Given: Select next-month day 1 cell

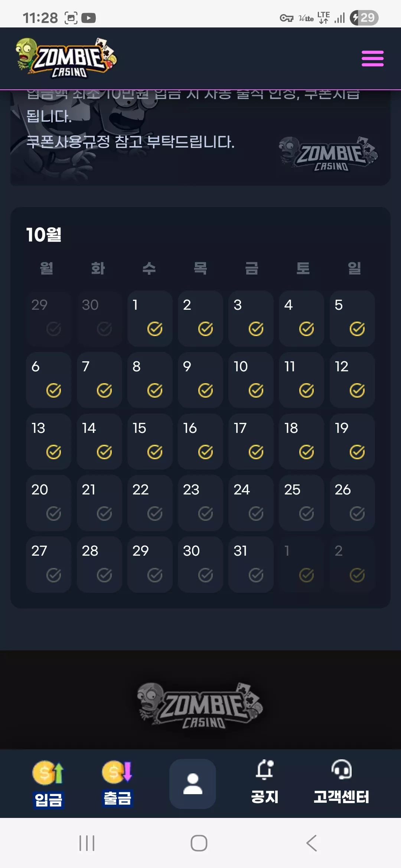Looking at the screenshot, I should click(x=301, y=565).
